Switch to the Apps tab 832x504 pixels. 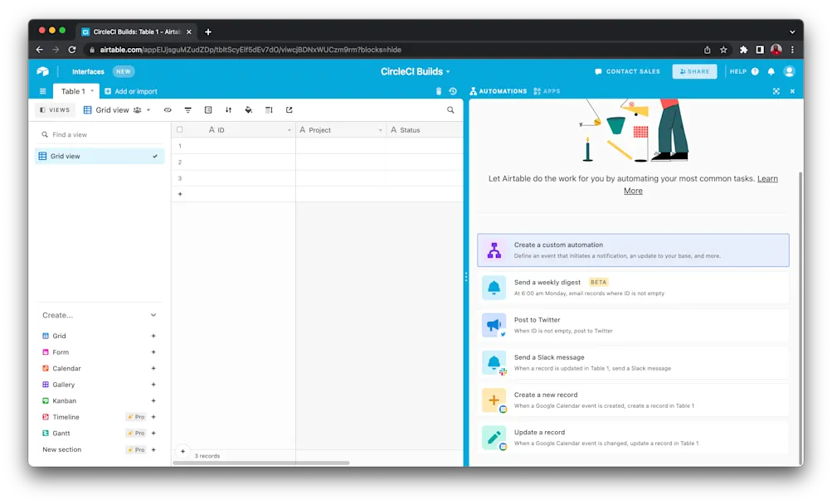[x=547, y=91]
